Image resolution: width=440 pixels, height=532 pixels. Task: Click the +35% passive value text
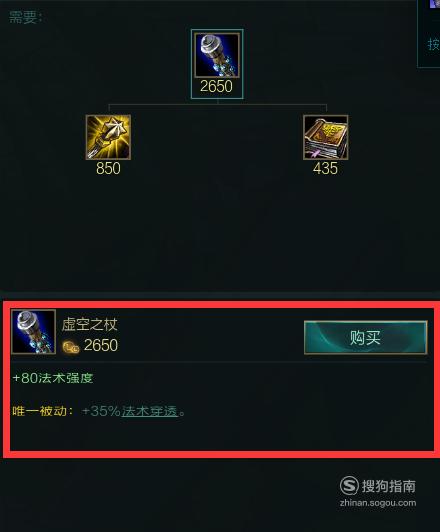pyautogui.click(x=101, y=411)
